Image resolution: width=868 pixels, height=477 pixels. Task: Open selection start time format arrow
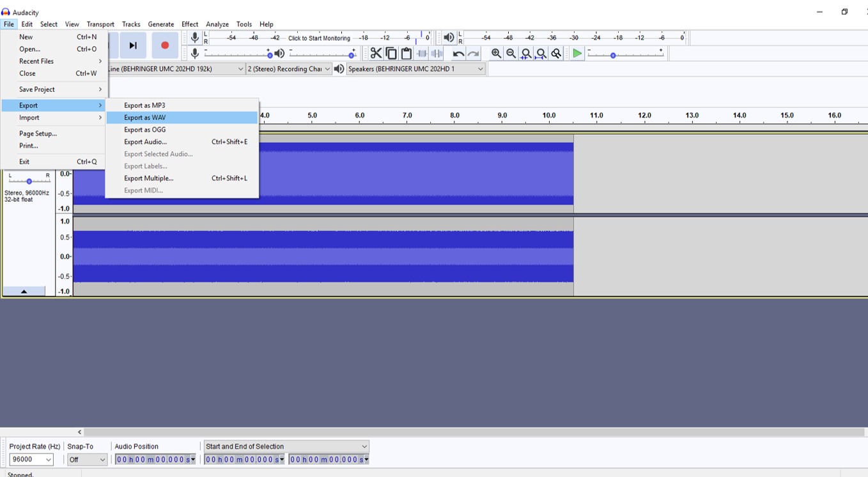pos(282,460)
